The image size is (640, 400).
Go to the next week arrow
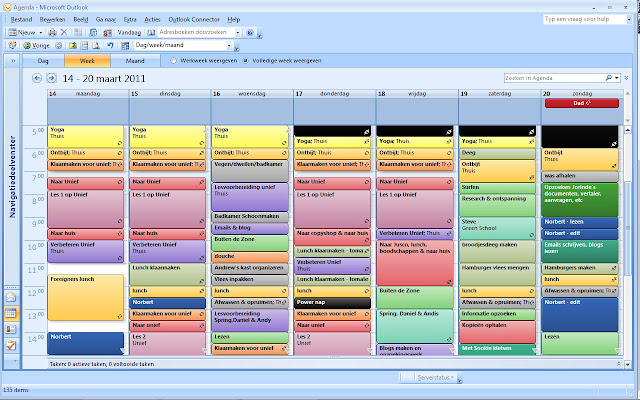[51, 78]
